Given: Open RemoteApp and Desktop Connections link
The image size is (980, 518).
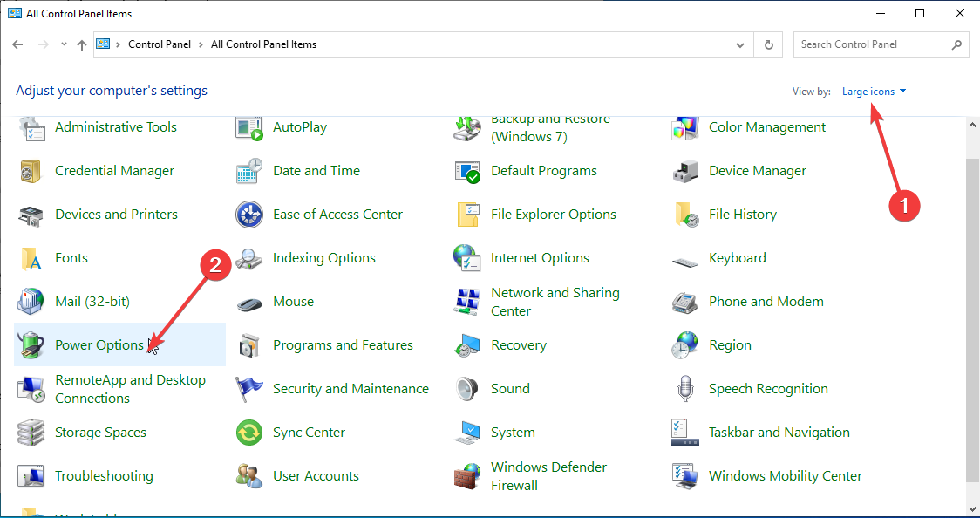Looking at the screenshot, I should point(130,389).
